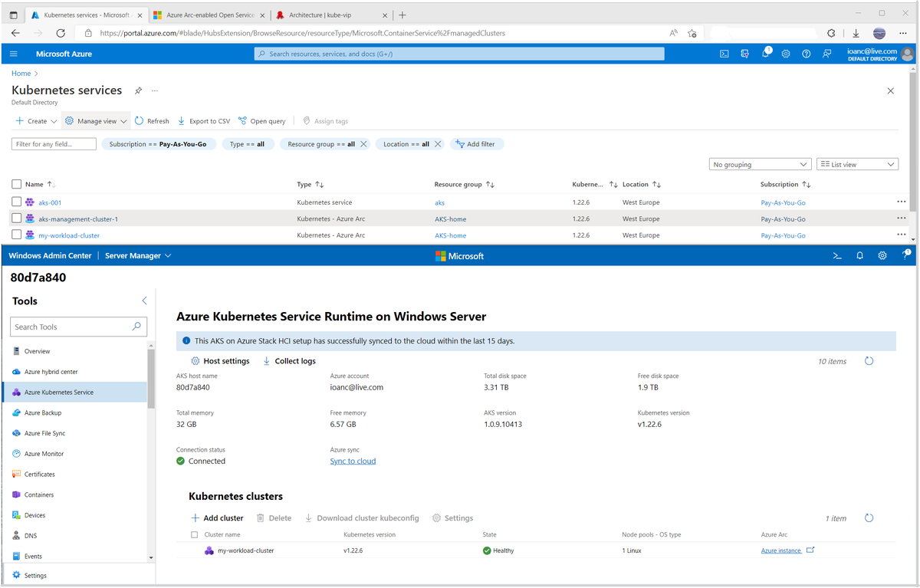Tick the Cluster name header checkbox
This screenshot has height=588, width=920.
[195, 534]
